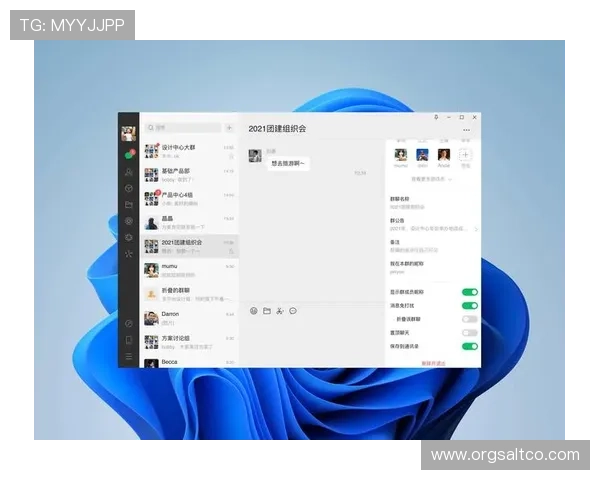The image size is (600, 480).
Task: Click the profile avatar at sidebar top
Action: point(128,134)
